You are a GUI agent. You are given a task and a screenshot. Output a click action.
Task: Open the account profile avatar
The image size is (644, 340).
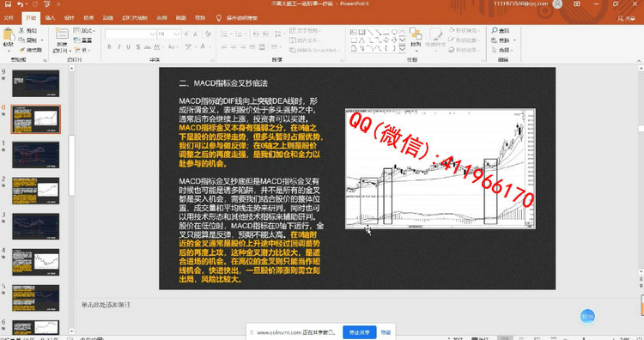click(557, 4)
